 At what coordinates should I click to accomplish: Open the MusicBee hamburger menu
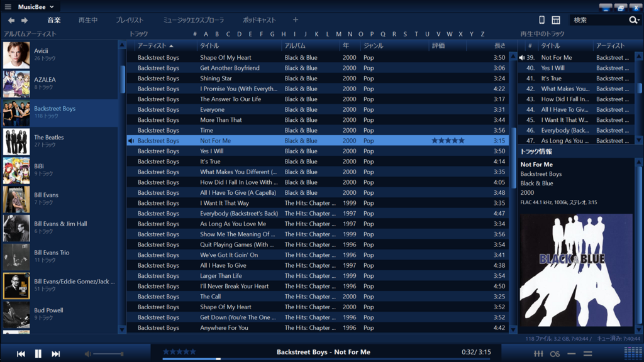pos(8,6)
